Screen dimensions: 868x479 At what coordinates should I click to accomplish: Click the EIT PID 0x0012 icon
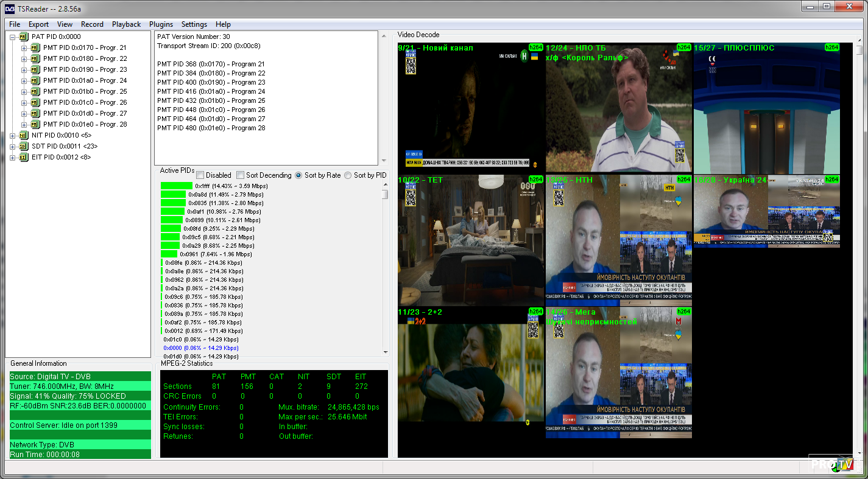(24, 157)
